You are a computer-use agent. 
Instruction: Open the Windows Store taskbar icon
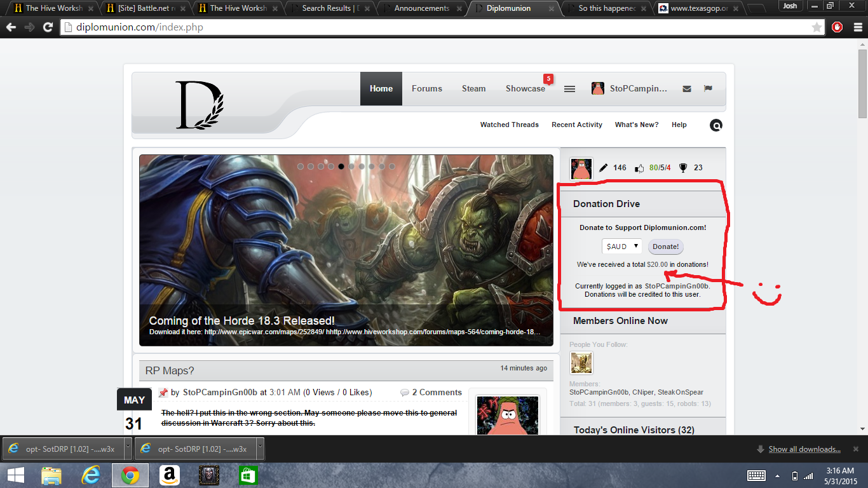(248, 475)
